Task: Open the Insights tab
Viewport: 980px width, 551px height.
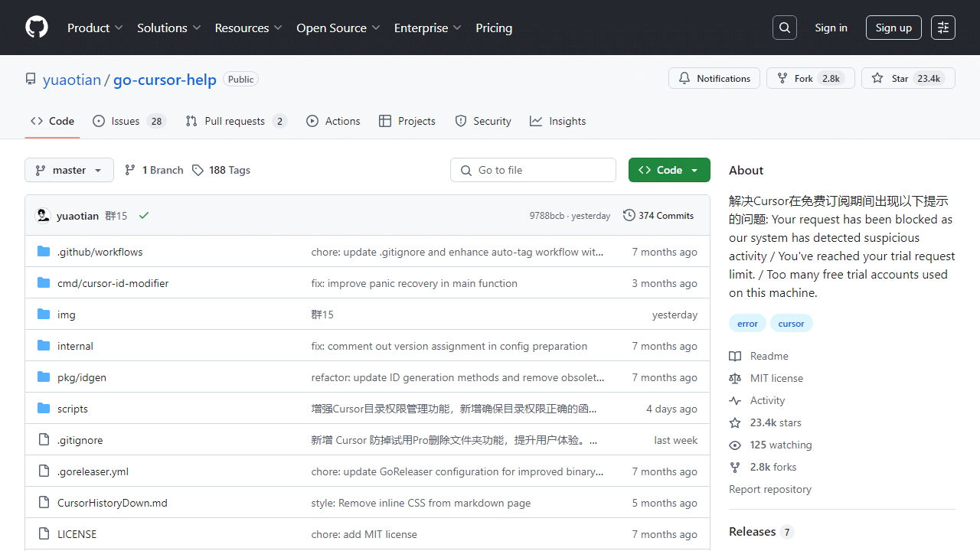Action: [557, 121]
